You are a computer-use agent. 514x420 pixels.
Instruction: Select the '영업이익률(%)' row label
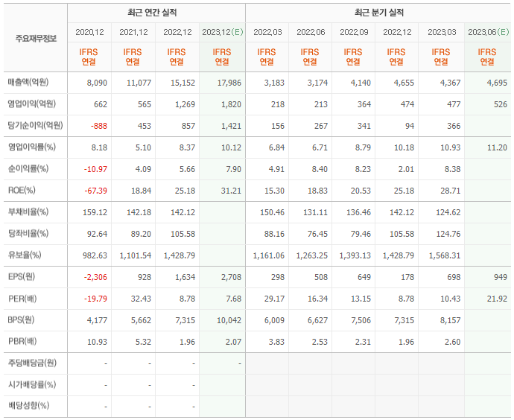point(32,147)
